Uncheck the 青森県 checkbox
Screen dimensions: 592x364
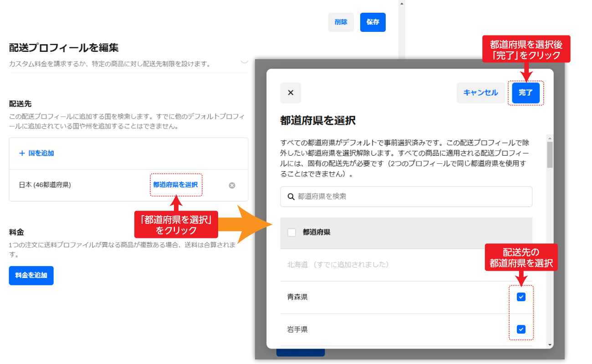(521, 297)
